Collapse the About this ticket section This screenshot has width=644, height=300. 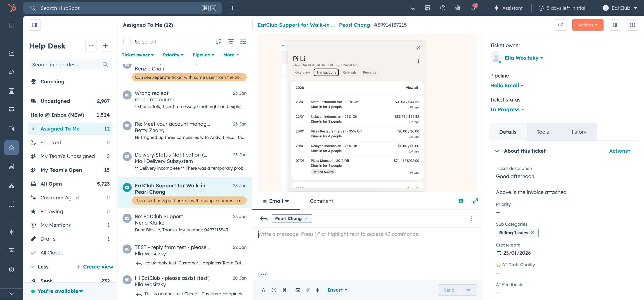point(497,151)
